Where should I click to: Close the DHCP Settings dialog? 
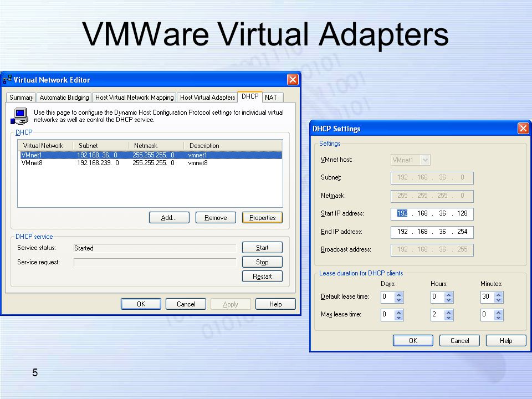pos(523,129)
